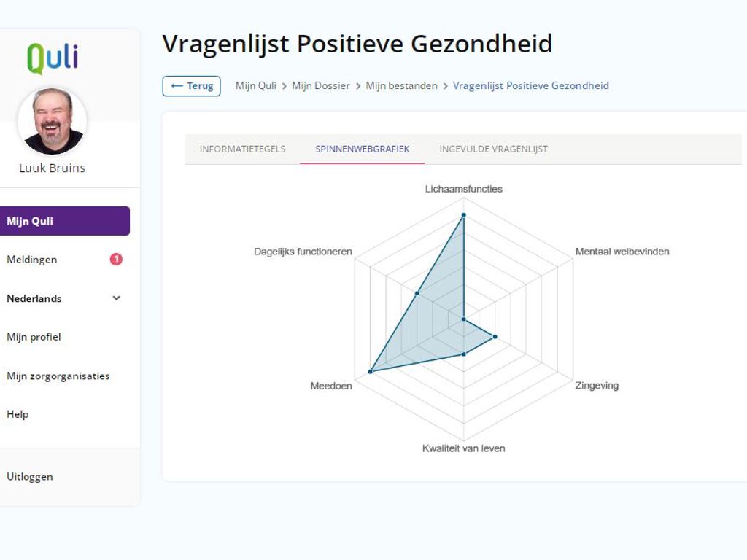Follow the Mijn bestanden breadcrumb link
Viewport: 747px width, 560px height.
(x=401, y=85)
